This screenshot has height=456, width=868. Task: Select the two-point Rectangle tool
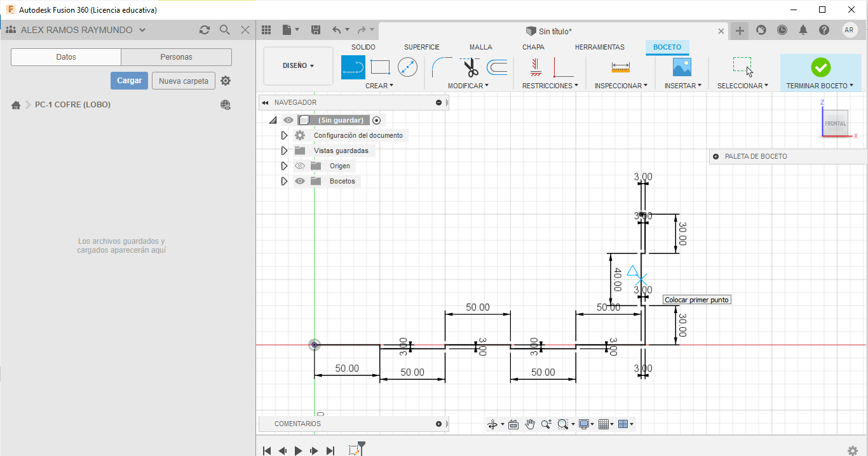[380, 67]
